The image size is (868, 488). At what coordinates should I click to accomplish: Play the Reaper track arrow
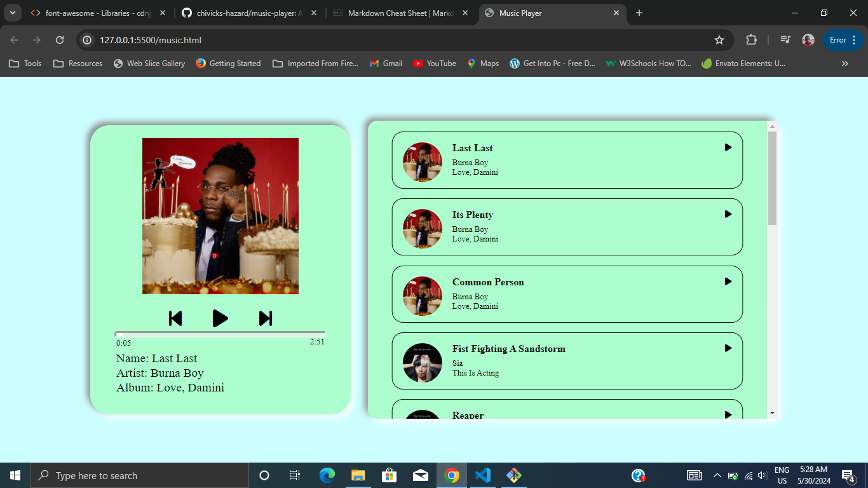(728, 415)
